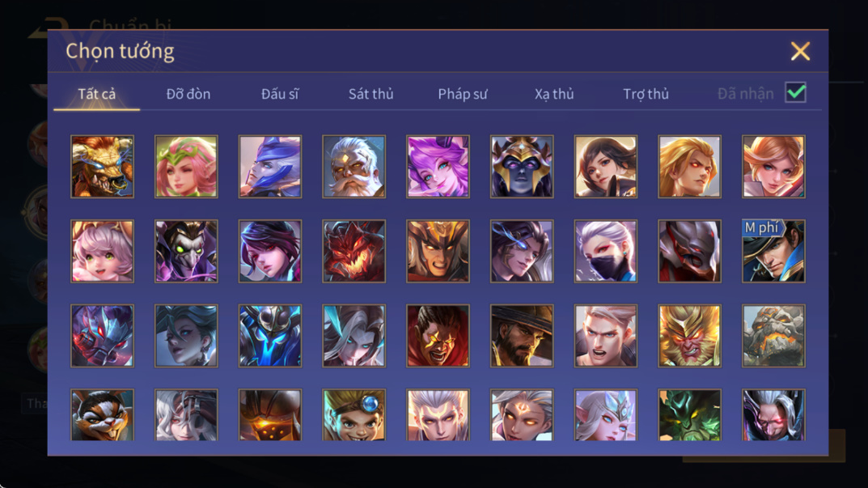Filter by the 'Xạ thủ' tab

click(554, 94)
